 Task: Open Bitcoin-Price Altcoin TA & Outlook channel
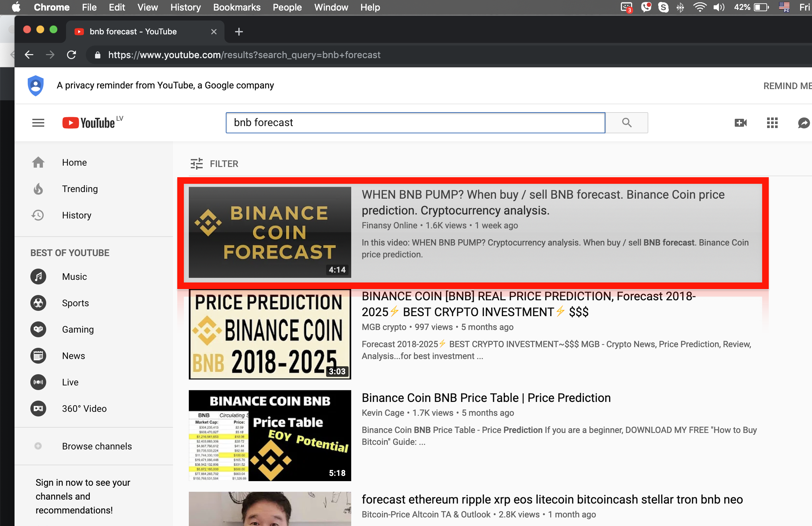coord(426,514)
